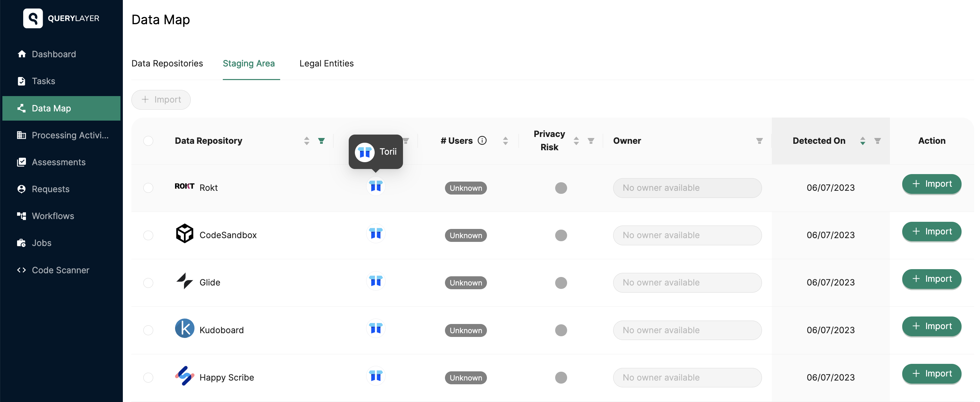Toggle the select-all header checkbox
980x402 pixels.
pyautogui.click(x=148, y=141)
